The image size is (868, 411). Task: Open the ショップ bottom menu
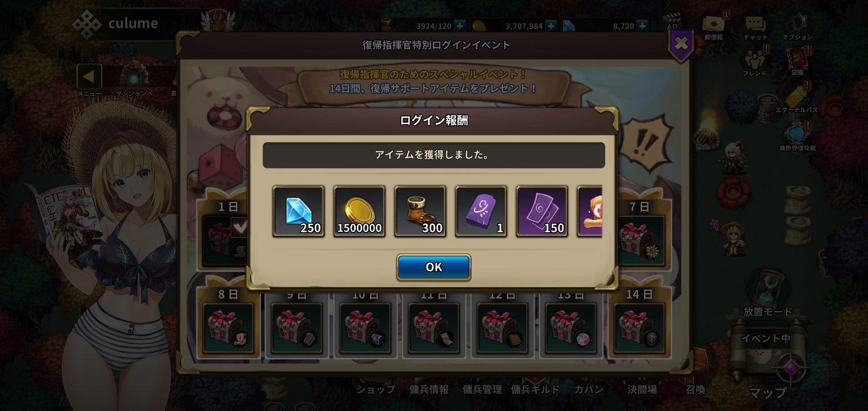click(375, 389)
